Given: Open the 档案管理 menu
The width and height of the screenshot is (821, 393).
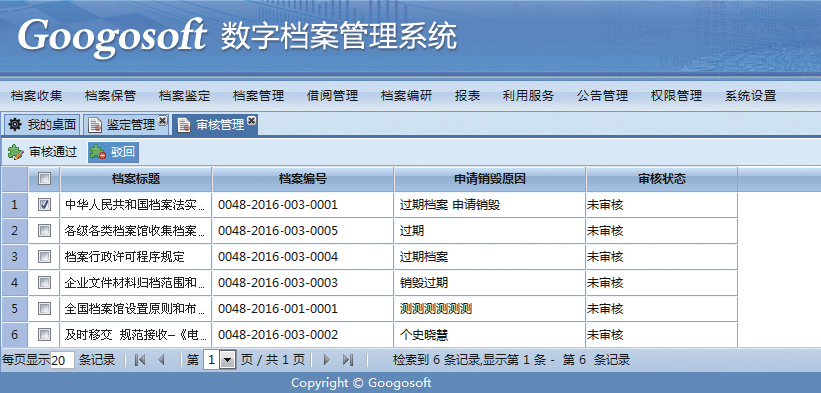Looking at the screenshot, I should (x=259, y=96).
